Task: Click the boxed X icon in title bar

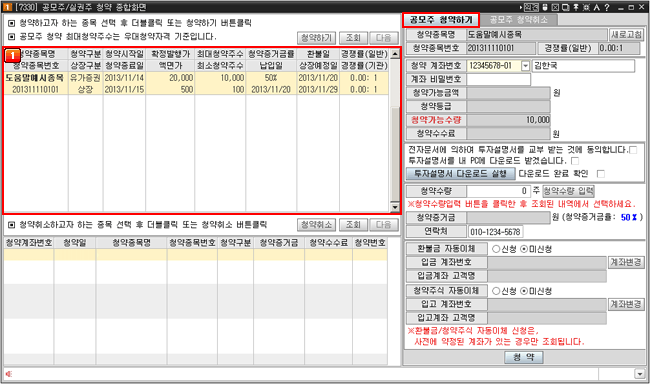Action: pos(555,7)
